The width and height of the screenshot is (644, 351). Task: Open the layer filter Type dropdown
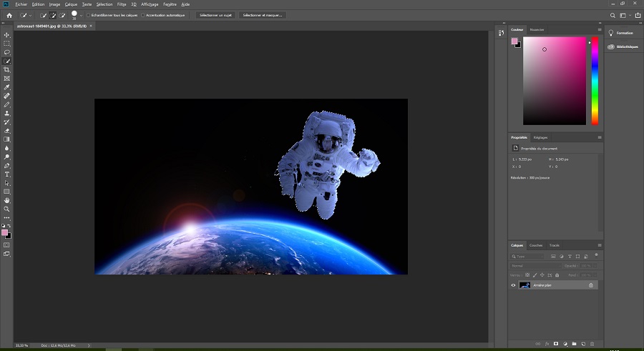[528, 256]
